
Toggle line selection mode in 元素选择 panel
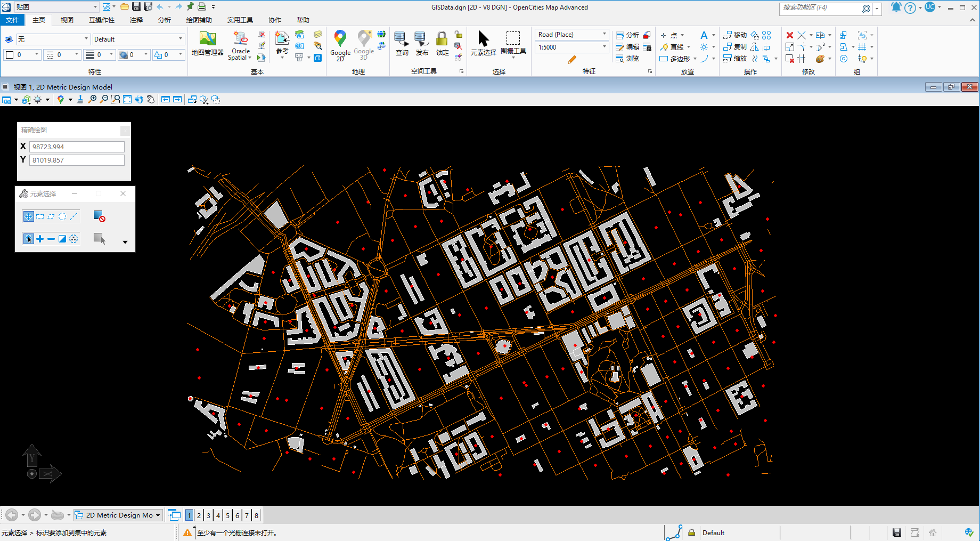pyautogui.click(x=73, y=216)
